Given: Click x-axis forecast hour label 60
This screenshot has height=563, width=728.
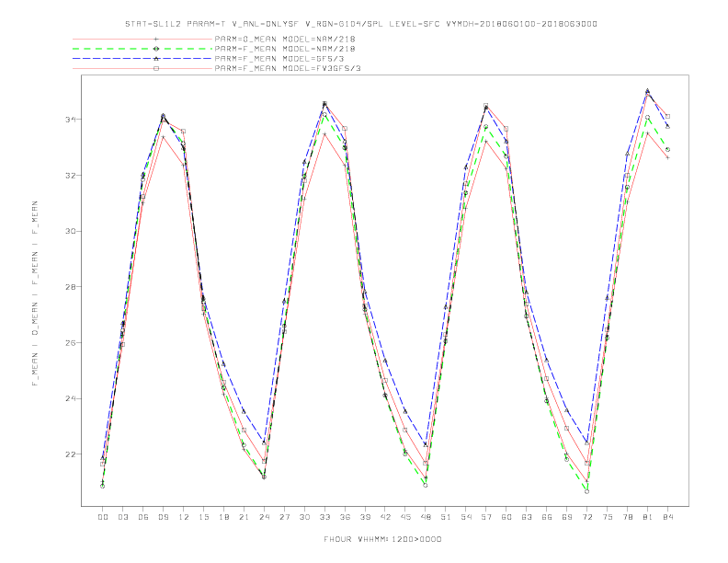Looking at the screenshot, I should (x=506, y=517).
